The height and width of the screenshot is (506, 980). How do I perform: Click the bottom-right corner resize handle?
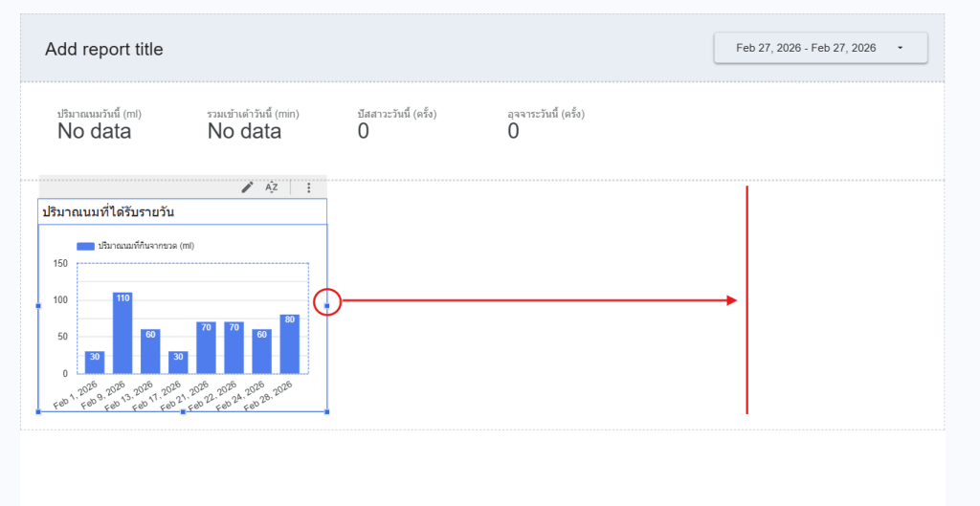click(327, 411)
